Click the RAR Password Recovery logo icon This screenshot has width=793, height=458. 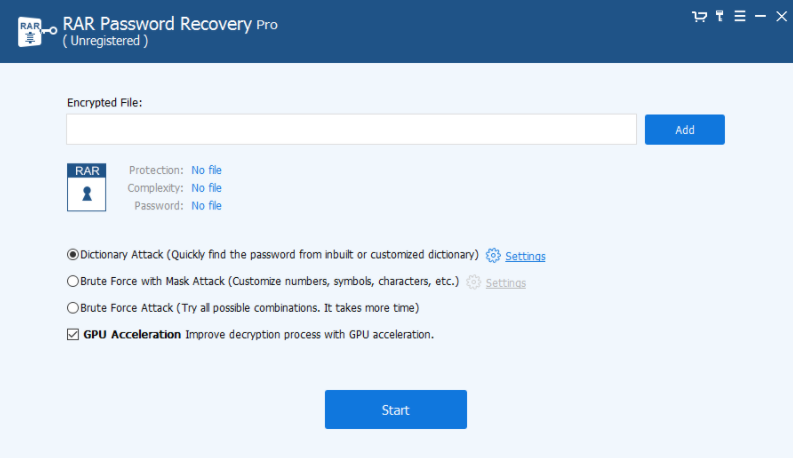pyautogui.click(x=37, y=31)
